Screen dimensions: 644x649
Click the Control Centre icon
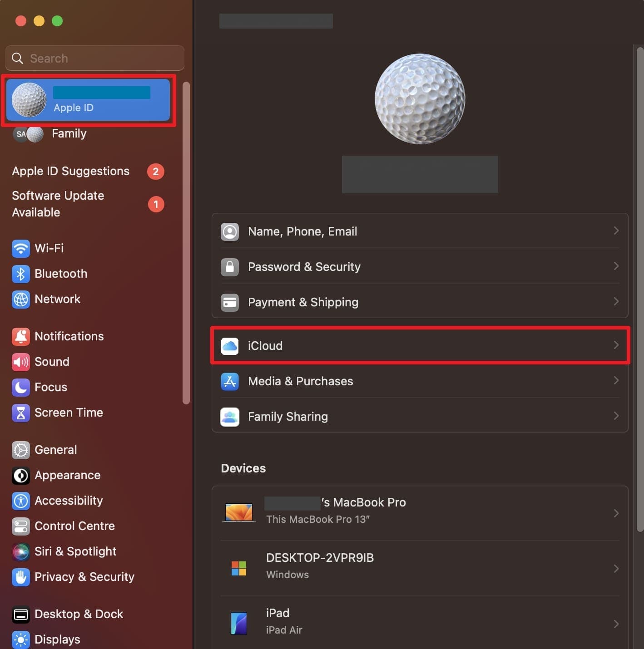[21, 526]
